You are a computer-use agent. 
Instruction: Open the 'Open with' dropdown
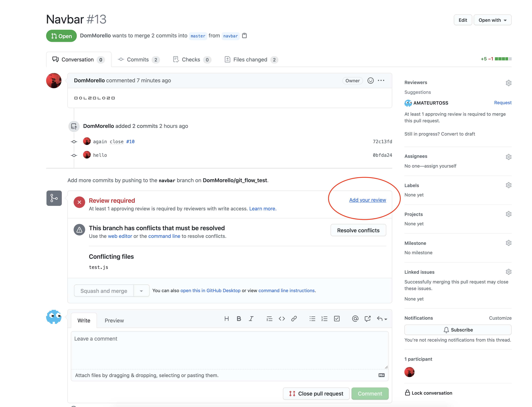(x=492, y=20)
